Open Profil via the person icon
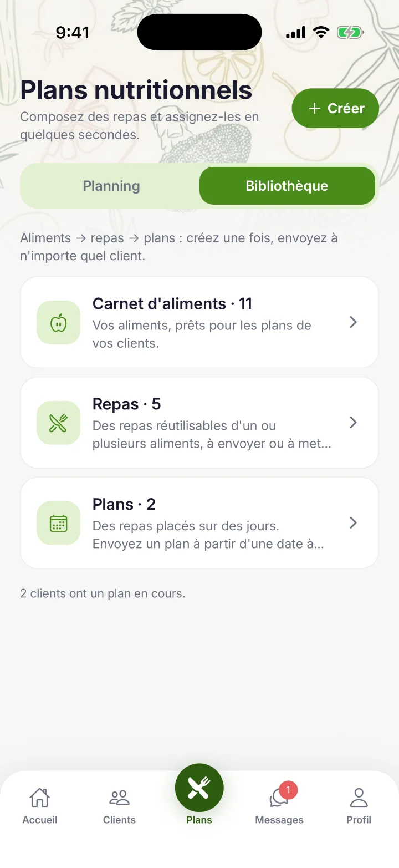The image size is (399, 868). (x=359, y=798)
